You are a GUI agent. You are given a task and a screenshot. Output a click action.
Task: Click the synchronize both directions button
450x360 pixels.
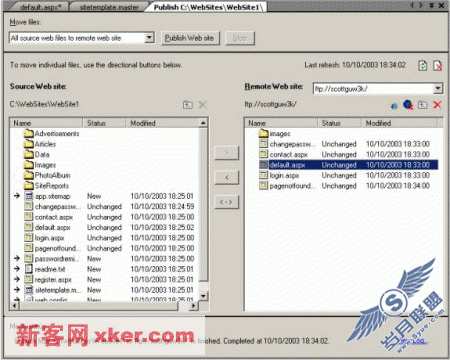tap(227, 202)
